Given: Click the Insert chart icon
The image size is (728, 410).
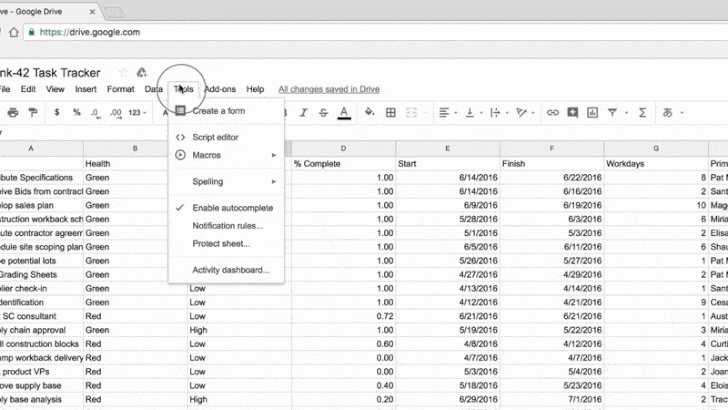Looking at the screenshot, I should [x=592, y=112].
